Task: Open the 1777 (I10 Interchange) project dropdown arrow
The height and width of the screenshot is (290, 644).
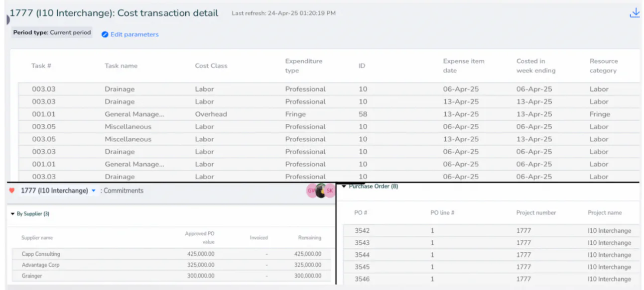Action: click(93, 191)
